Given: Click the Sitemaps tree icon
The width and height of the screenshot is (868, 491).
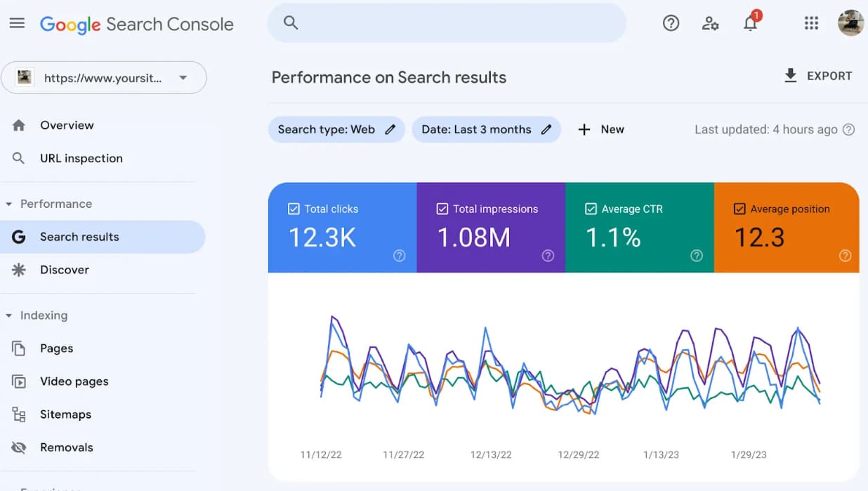Looking at the screenshot, I should 19,414.
